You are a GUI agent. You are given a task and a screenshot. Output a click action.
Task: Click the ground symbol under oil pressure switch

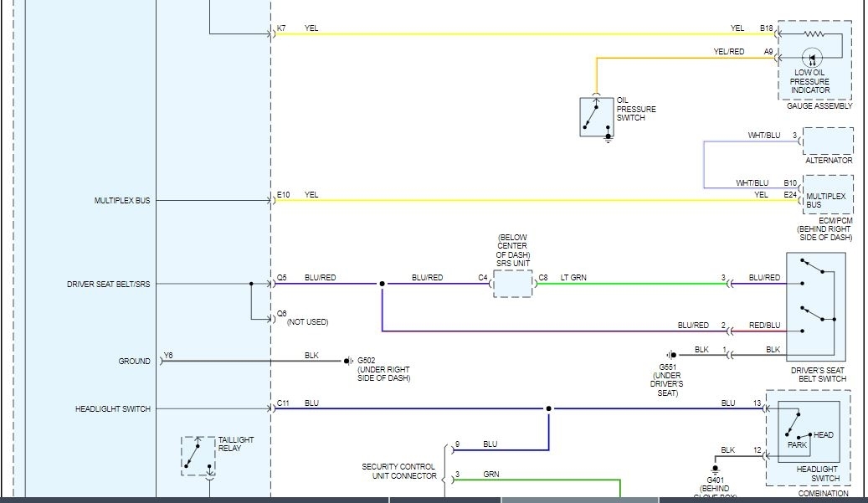click(x=609, y=138)
